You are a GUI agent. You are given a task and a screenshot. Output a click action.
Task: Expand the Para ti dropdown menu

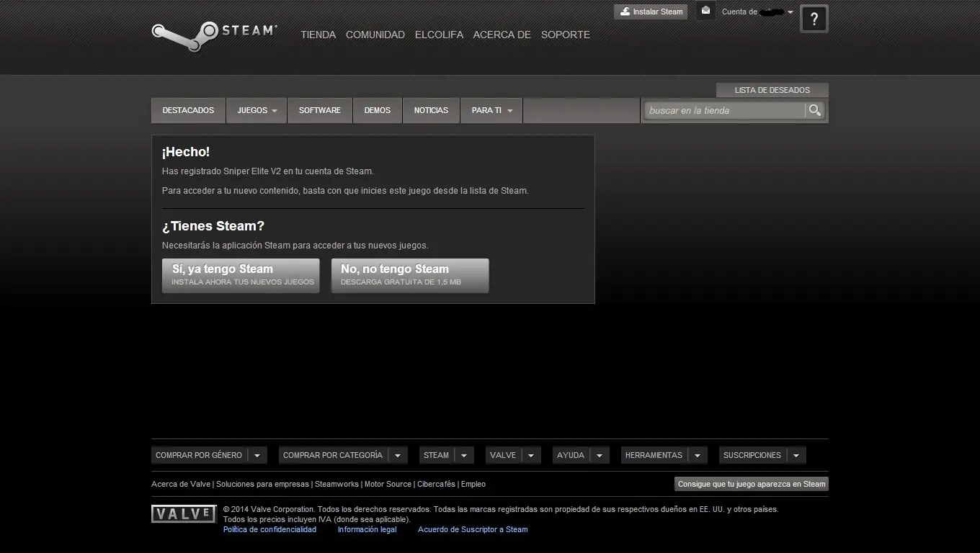click(491, 110)
